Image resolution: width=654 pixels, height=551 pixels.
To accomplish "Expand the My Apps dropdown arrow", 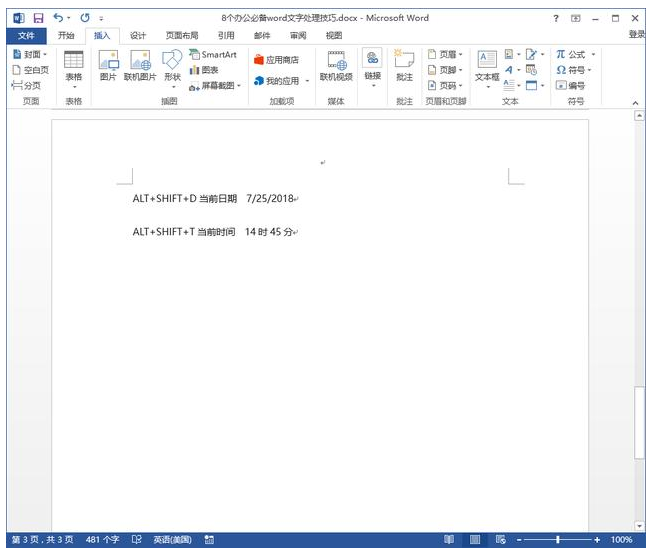I will click(x=307, y=81).
